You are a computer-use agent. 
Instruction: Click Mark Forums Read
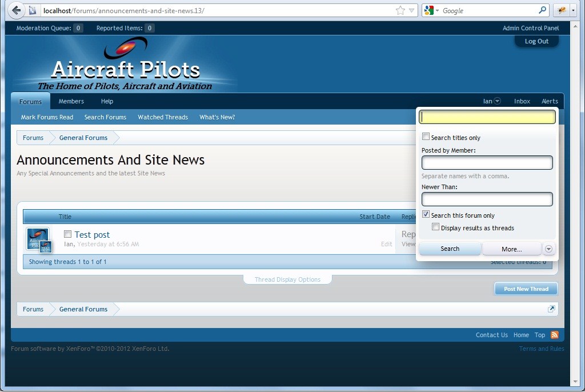click(x=47, y=117)
